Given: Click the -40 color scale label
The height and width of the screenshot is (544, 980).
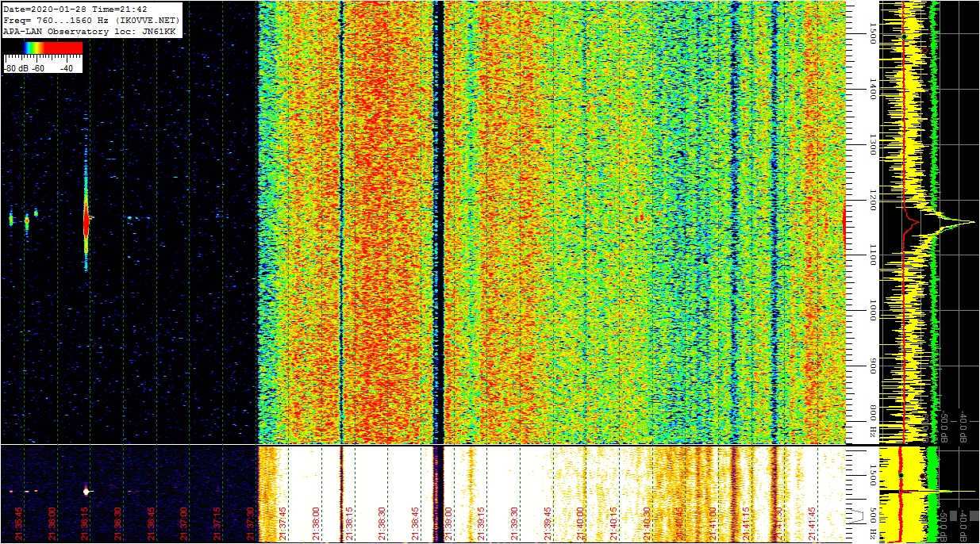Looking at the screenshot, I should 67,68.
